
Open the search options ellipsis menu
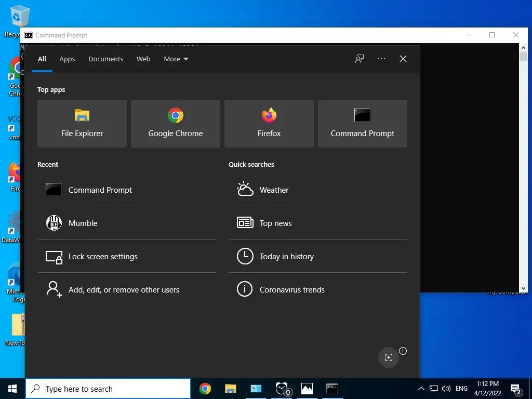pos(381,59)
